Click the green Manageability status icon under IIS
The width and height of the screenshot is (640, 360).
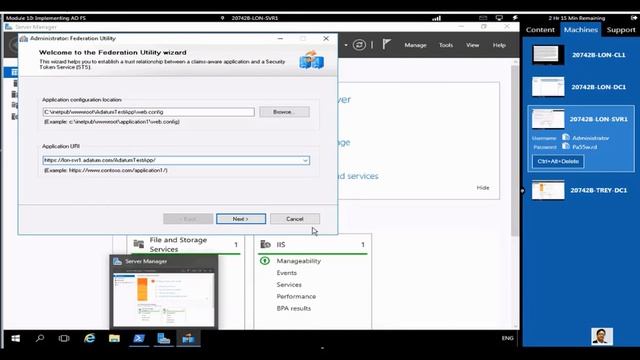click(265, 260)
